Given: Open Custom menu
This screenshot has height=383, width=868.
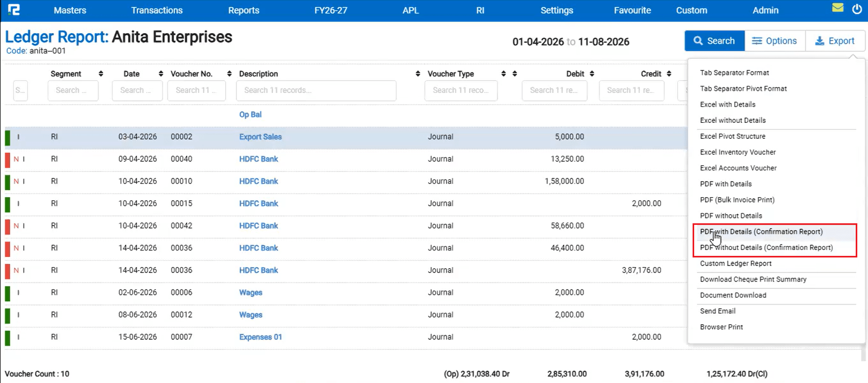Looking at the screenshot, I should [692, 10].
